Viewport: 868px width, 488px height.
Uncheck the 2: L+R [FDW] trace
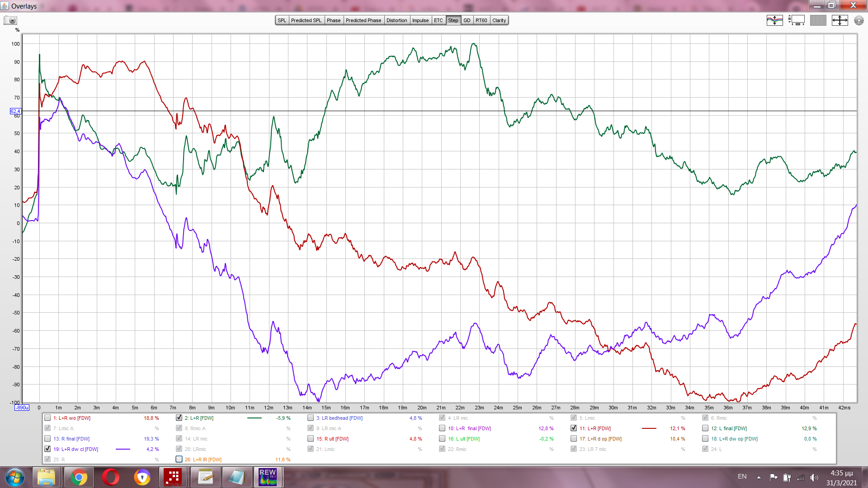179,418
